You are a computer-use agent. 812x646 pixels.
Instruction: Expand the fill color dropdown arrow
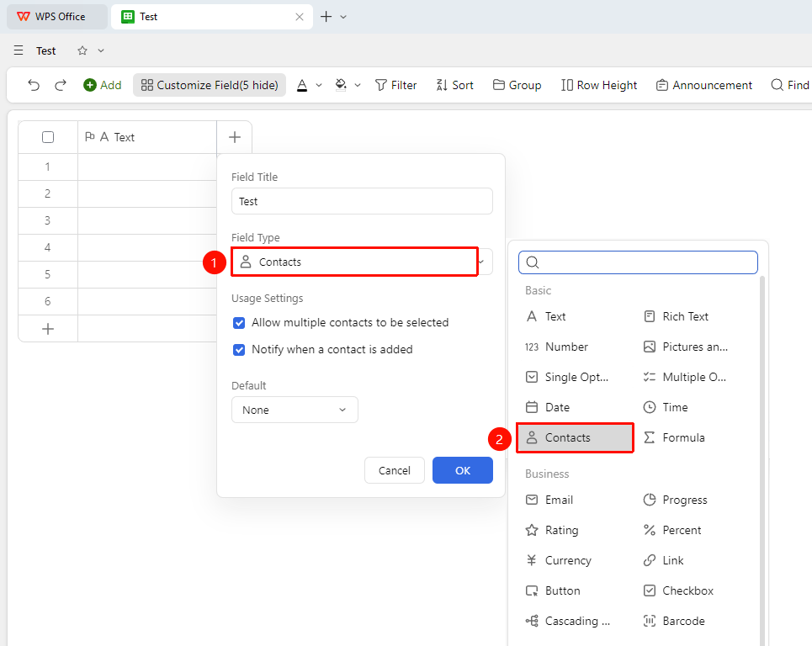(358, 85)
